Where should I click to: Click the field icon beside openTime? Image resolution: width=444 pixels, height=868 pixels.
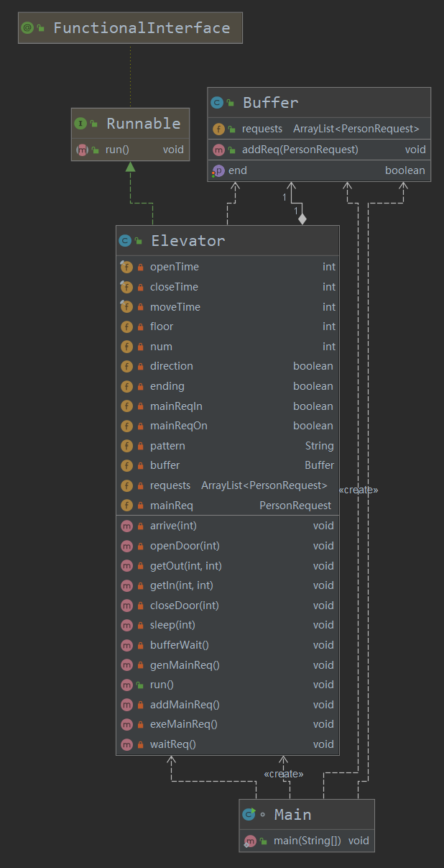(126, 267)
